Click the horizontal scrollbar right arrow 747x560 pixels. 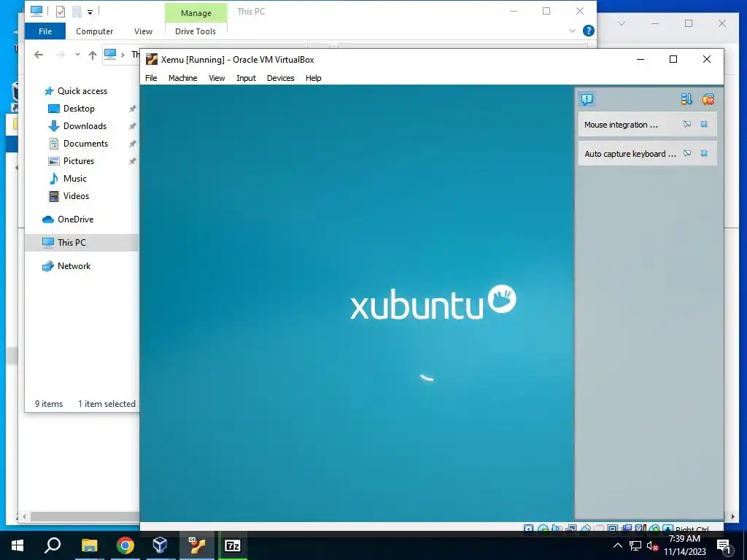click(732, 517)
